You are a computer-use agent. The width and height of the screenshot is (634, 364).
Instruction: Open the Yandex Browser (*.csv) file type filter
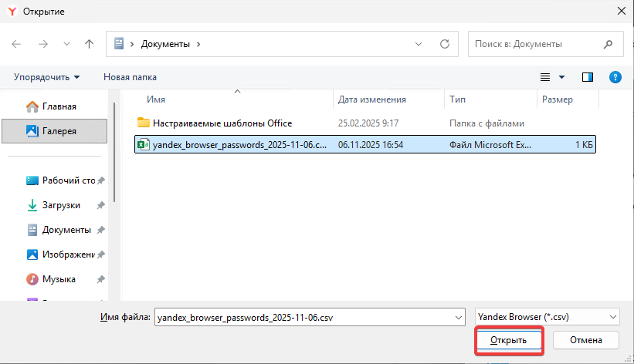(x=547, y=316)
